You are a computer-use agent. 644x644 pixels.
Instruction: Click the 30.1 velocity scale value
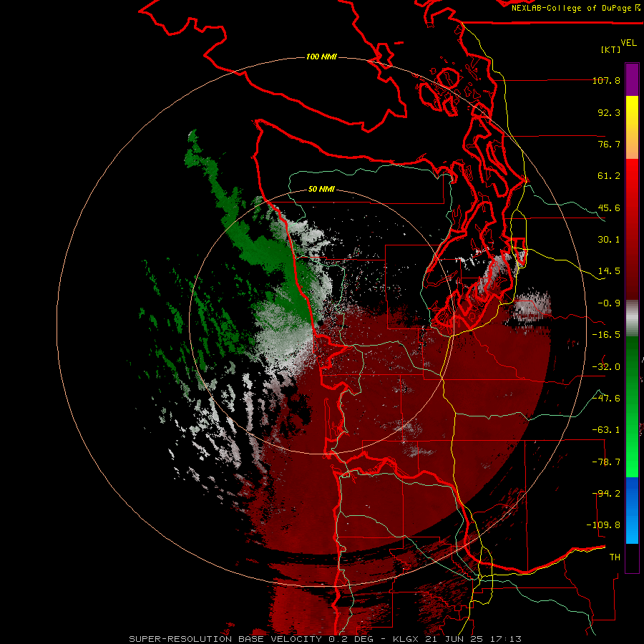click(x=609, y=240)
